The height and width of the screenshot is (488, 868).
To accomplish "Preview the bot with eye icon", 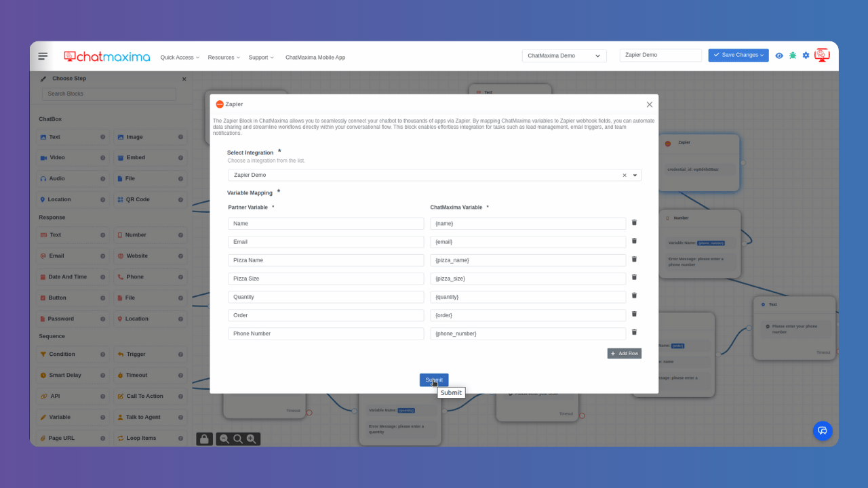I will pos(779,56).
